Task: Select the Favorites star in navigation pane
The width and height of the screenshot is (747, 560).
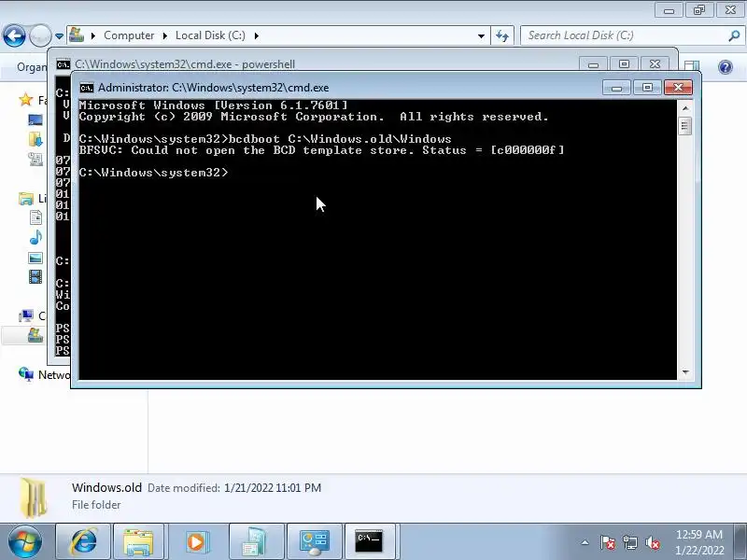Action: 26,100
